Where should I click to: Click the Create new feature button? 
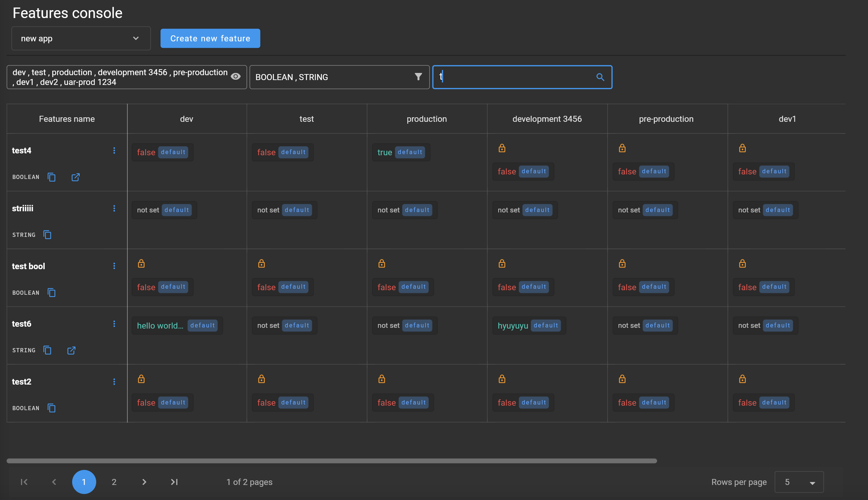point(210,38)
